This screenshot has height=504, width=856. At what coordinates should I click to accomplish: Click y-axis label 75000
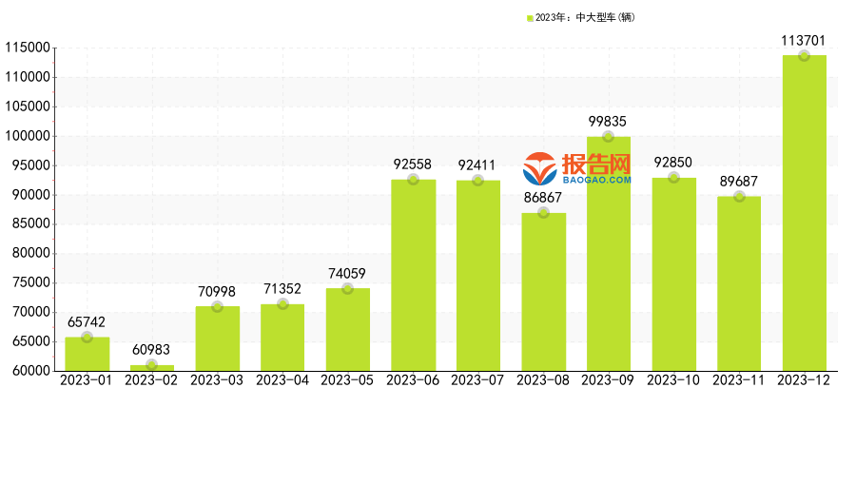tap(31, 282)
